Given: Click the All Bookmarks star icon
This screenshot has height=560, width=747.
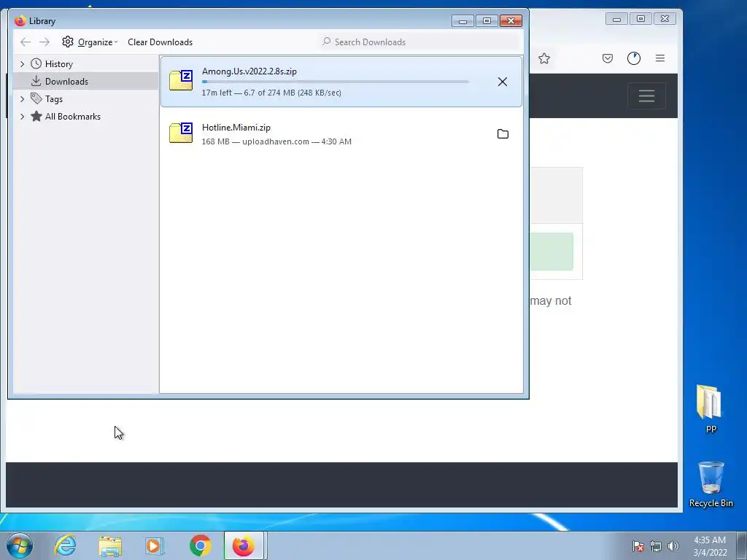Looking at the screenshot, I should [x=36, y=116].
